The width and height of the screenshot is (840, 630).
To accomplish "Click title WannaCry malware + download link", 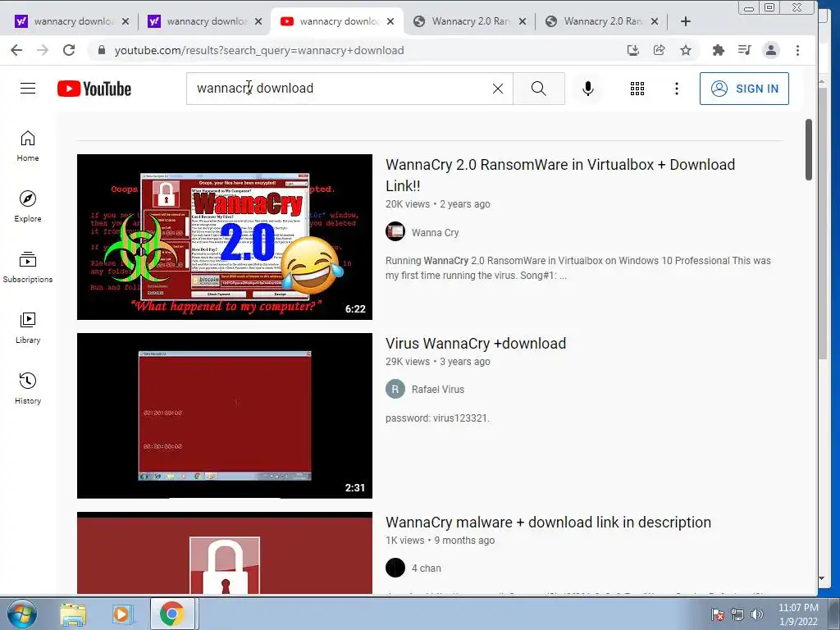I will point(548,523).
